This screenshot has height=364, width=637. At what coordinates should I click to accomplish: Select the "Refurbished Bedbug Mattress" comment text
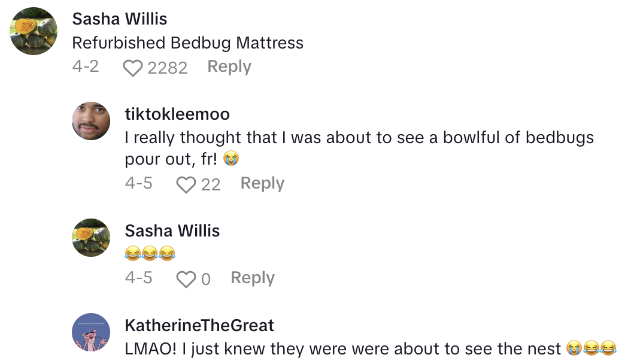[x=187, y=43]
